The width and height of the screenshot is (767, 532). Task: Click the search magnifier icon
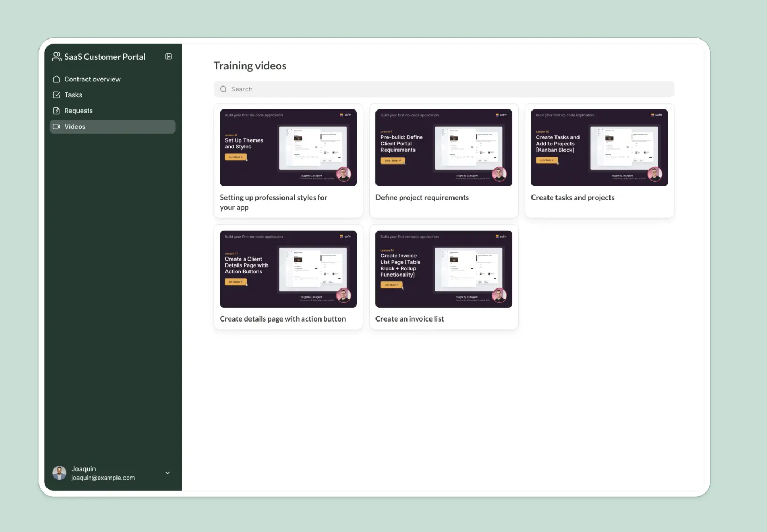pos(223,89)
